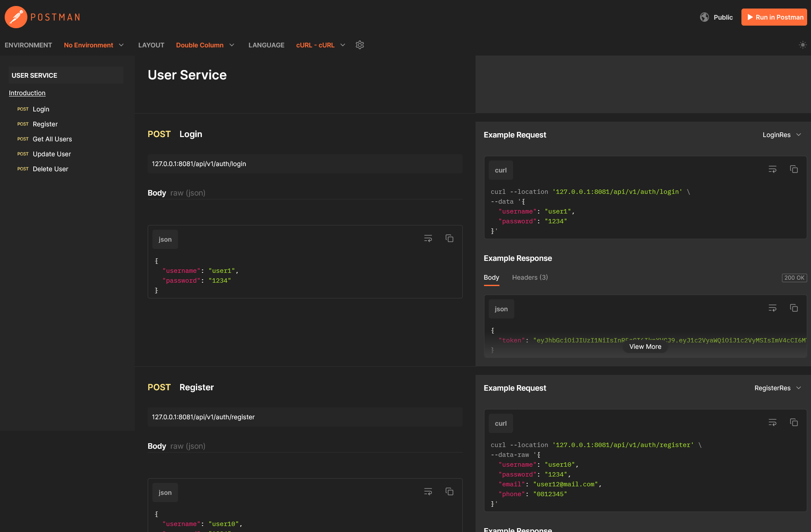Go to Update User in sidebar

52,154
